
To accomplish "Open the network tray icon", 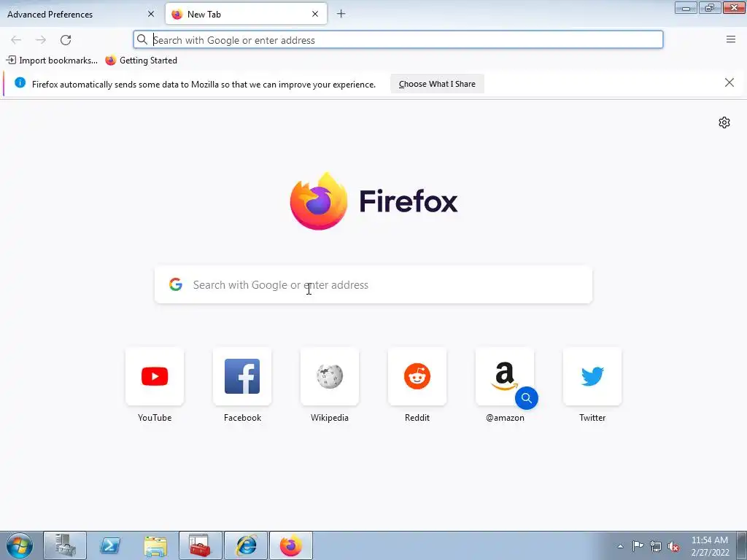I will 656,546.
